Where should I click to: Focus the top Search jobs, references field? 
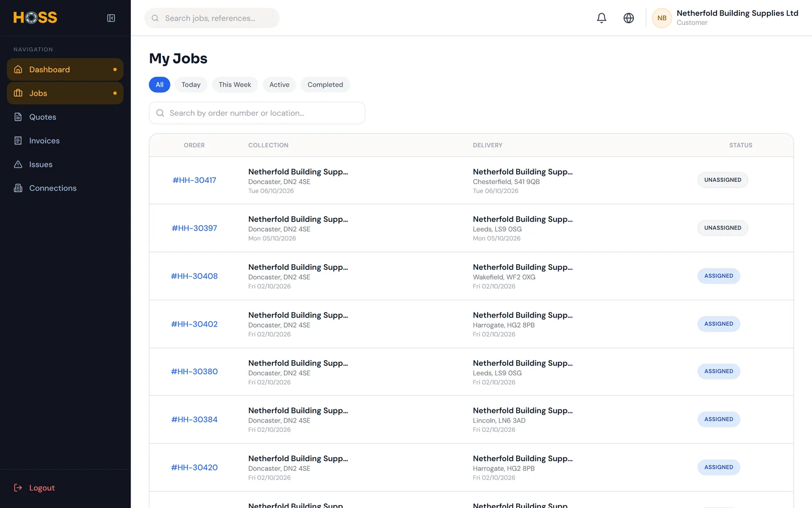pyautogui.click(x=212, y=18)
